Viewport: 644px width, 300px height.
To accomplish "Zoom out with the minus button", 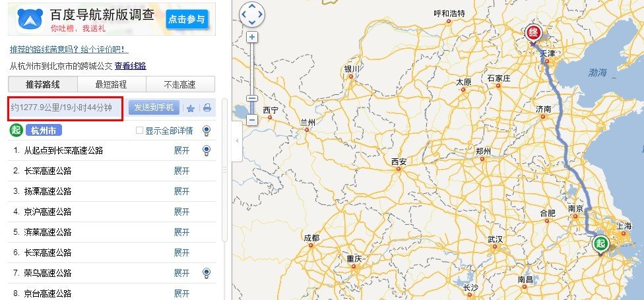I will (x=252, y=120).
